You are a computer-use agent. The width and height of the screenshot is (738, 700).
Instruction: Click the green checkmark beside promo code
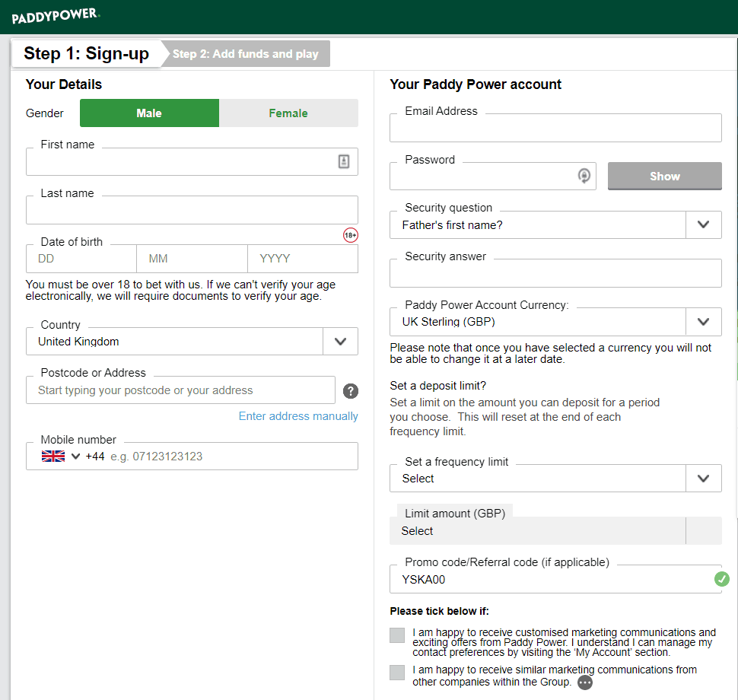click(721, 579)
